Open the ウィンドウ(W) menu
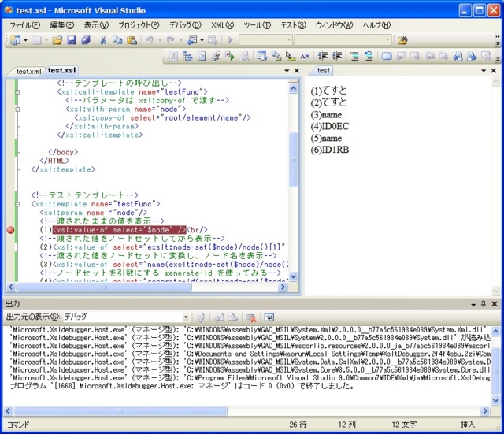Screen dimensions: 504x434 [334, 25]
